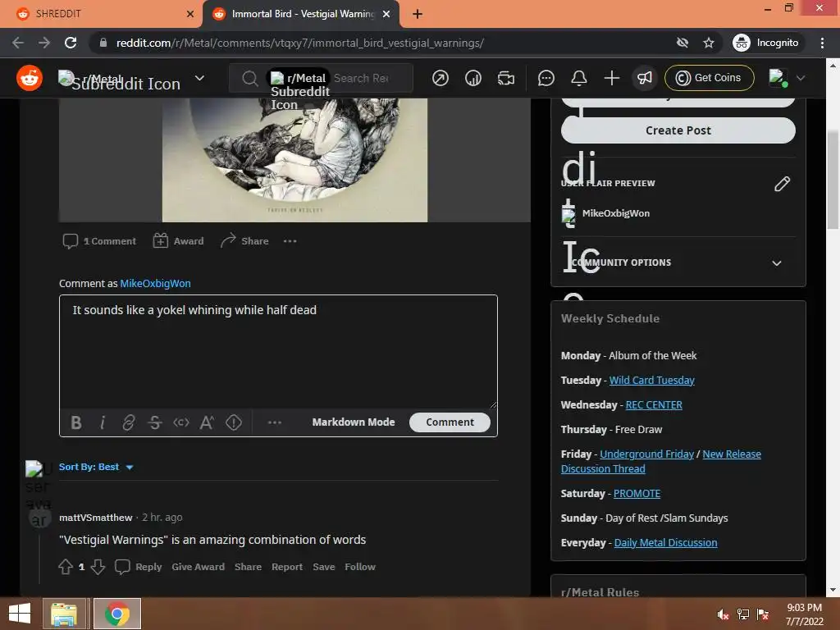Close the SHREDDIT tab
Viewport: 840px width, 630px height.
190,15
